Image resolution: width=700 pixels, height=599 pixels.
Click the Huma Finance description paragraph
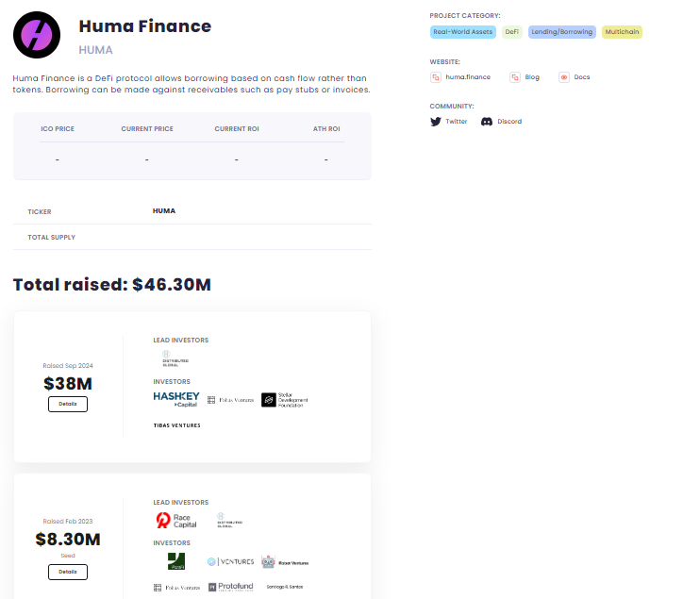pos(192,84)
